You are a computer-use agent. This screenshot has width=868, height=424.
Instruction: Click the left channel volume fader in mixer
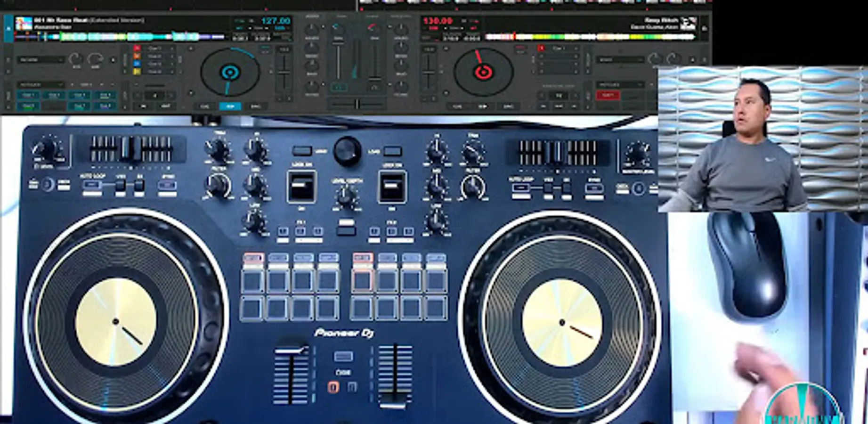point(338,60)
